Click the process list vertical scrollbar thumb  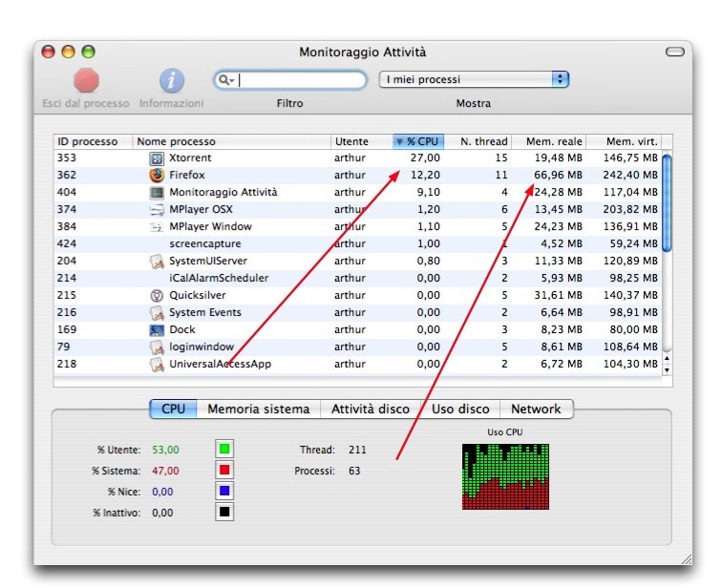click(x=667, y=202)
